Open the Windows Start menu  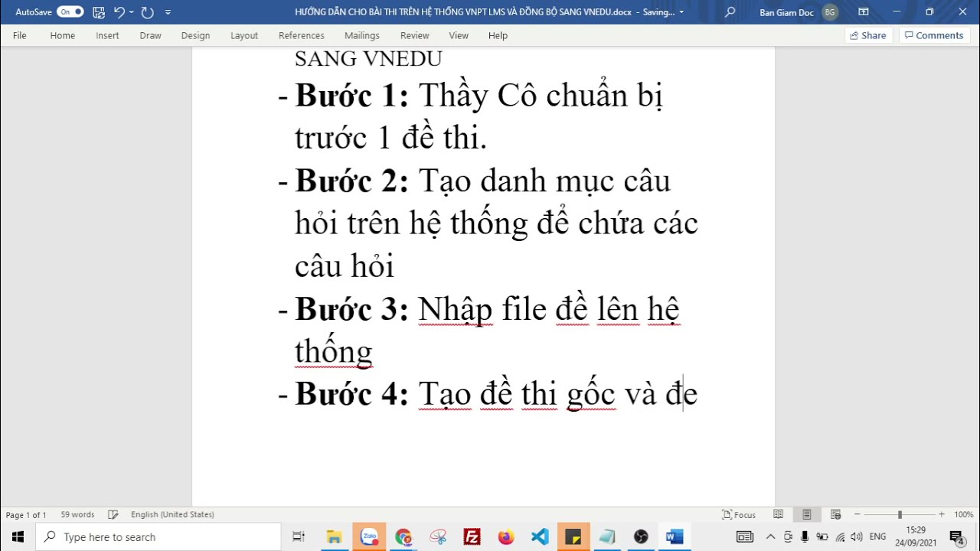tap(18, 537)
